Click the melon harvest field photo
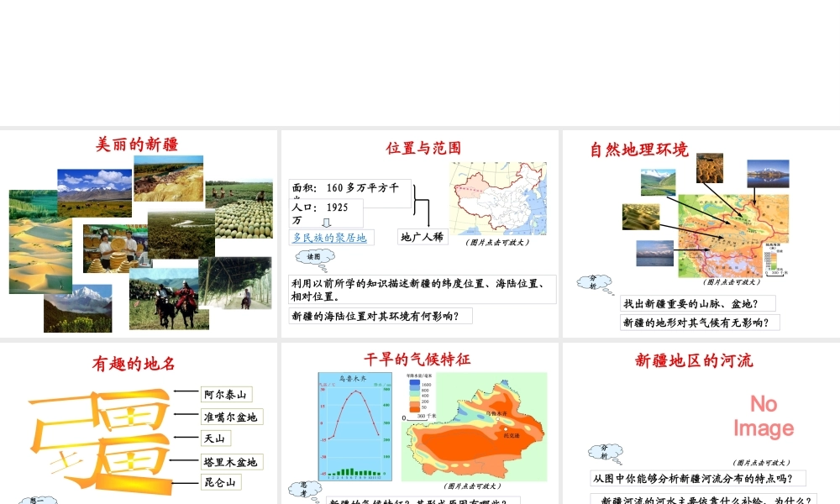This screenshot has height=504, width=840. (x=244, y=210)
